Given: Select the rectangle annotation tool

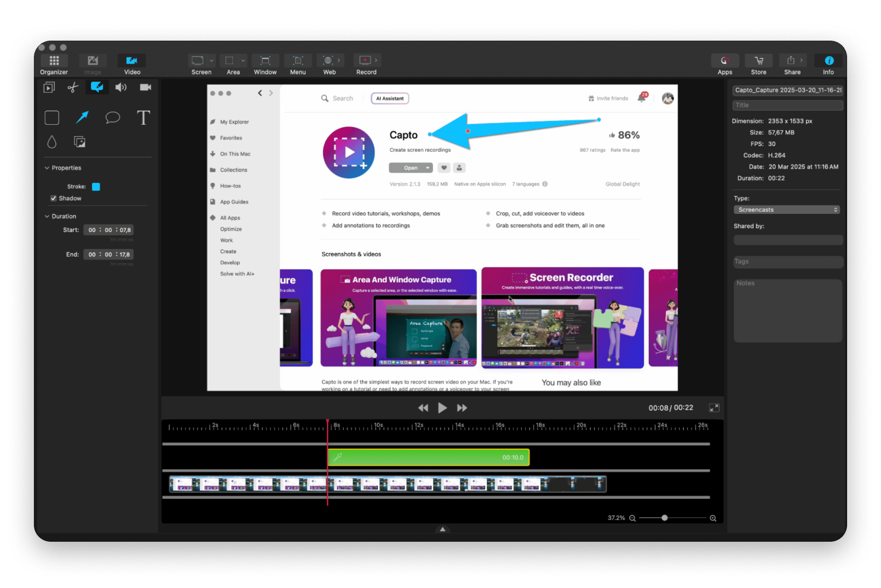Looking at the screenshot, I should tap(51, 117).
